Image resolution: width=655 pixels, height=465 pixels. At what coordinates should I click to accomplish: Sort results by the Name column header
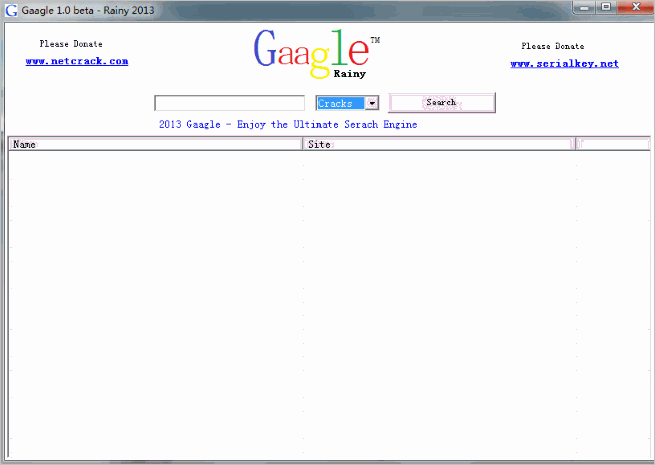[x=155, y=144]
